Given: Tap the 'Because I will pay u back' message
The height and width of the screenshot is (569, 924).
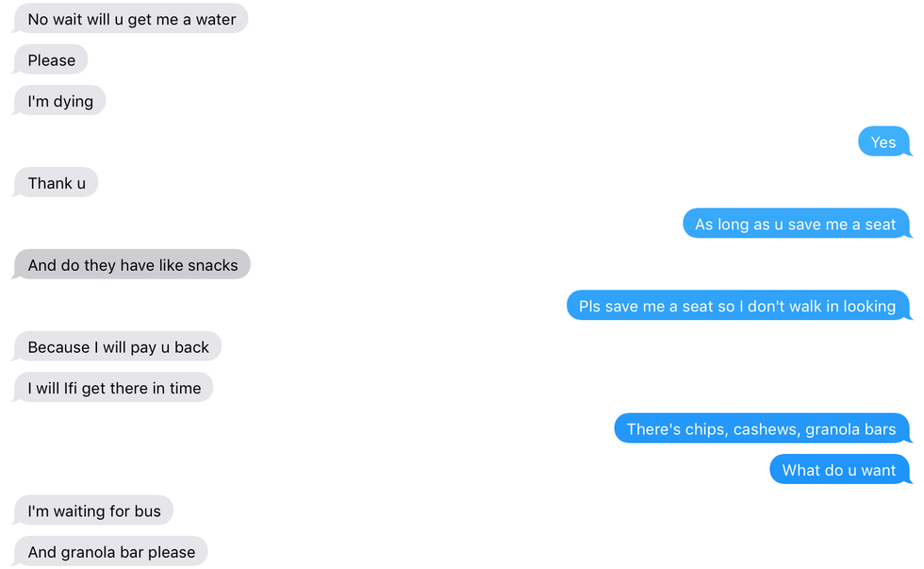Looking at the screenshot, I should pyautogui.click(x=117, y=346).
